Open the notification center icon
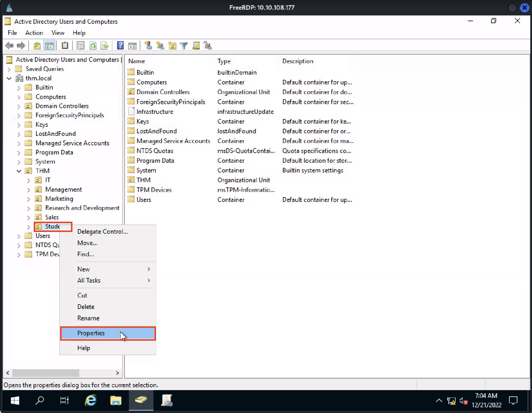532x413 pixels. pyautogui.click(x=513, y=401)
